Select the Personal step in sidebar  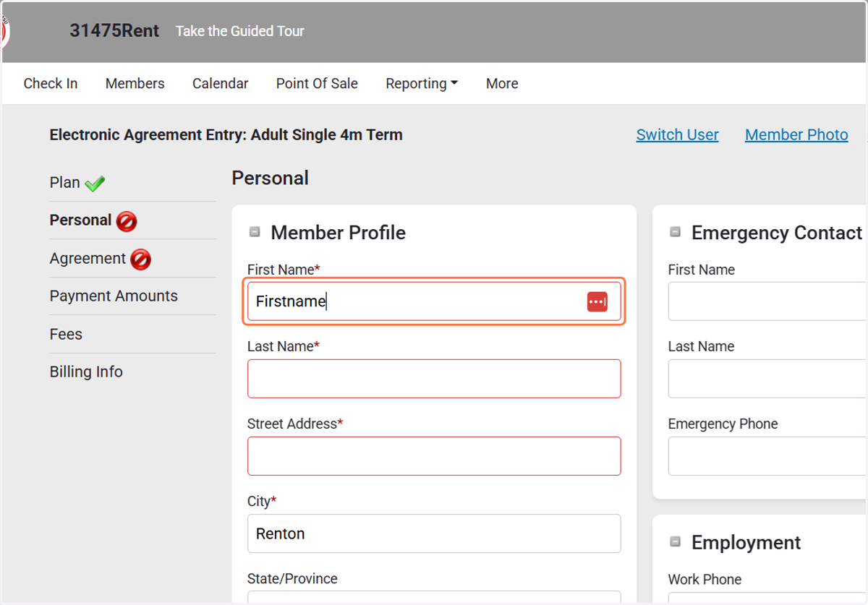80,220
